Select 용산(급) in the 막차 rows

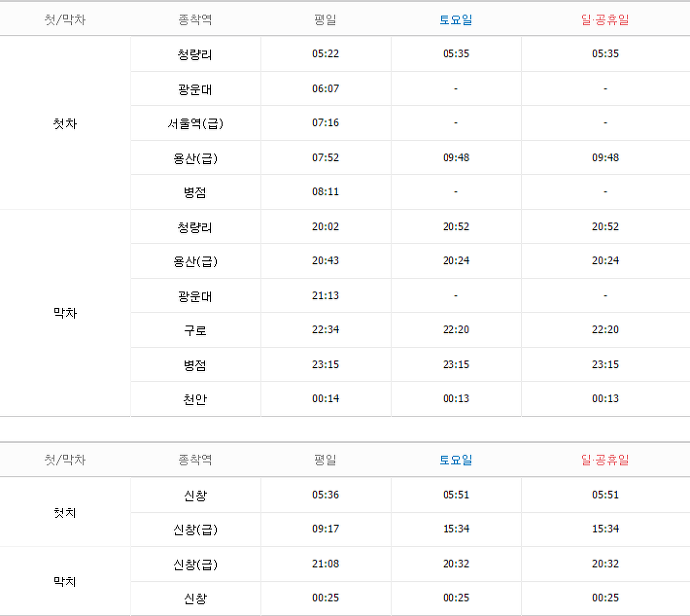click(195, 261)
